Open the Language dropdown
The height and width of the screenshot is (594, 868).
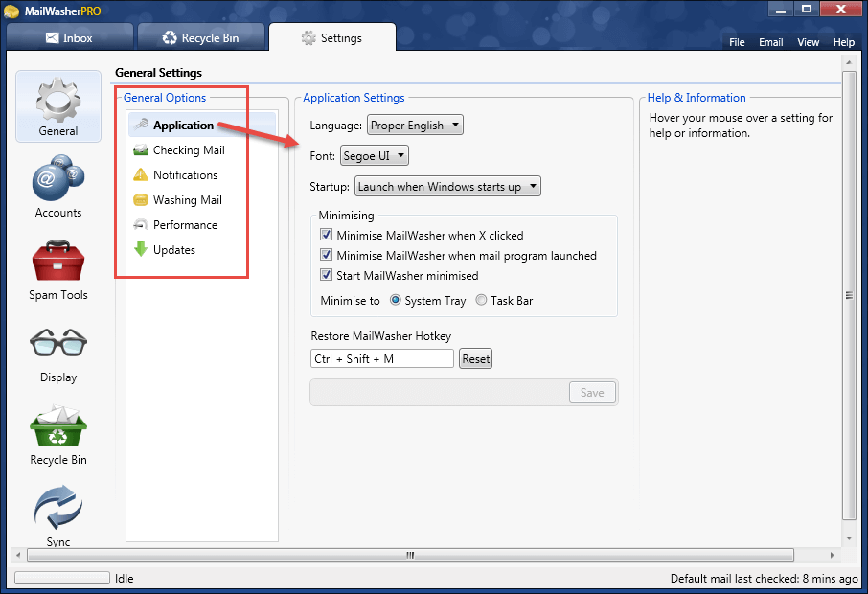pos(415,126)
